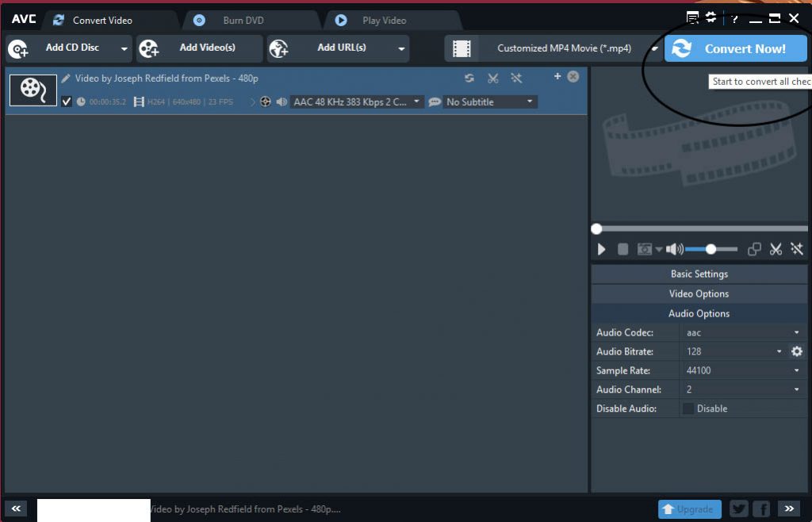The image size is (812, 522).
Task: Click the help question mark icon
Action: (x=734, y=19)
